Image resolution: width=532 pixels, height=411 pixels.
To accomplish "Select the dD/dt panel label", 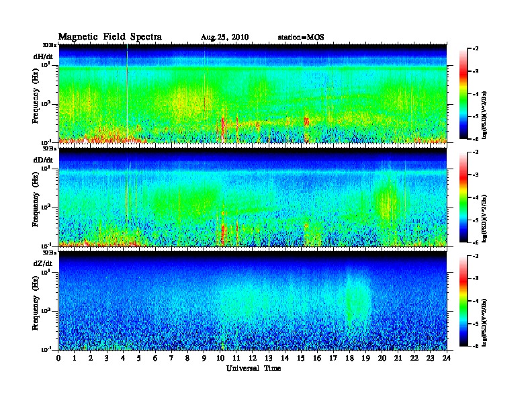I will (x=43, y=160).
